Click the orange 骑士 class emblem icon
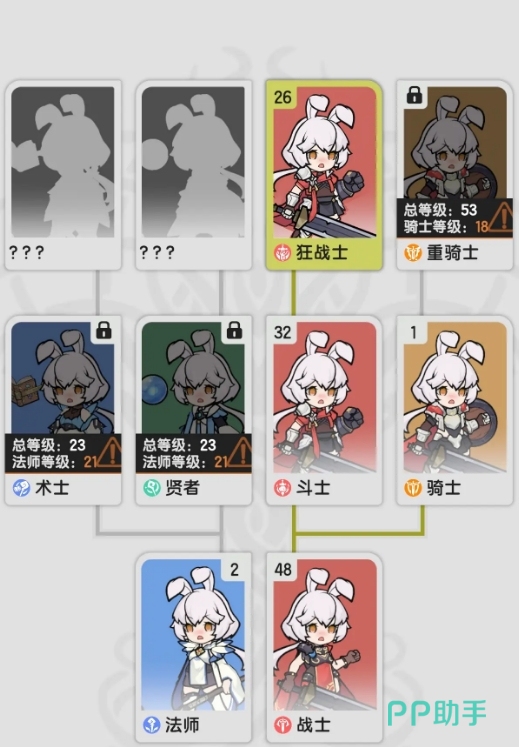Image resolution: width=519 pixels, height=747 pixels. [413, 488]
